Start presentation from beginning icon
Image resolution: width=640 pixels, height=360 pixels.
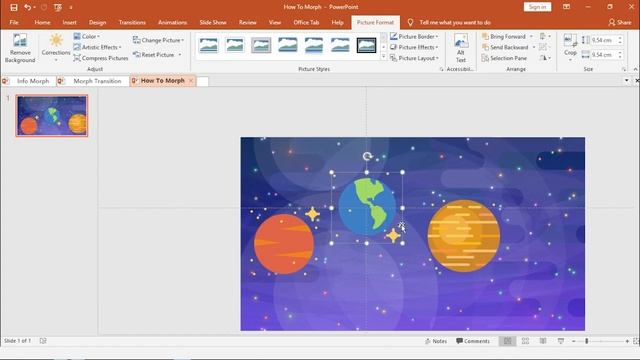tap(58, 7)
